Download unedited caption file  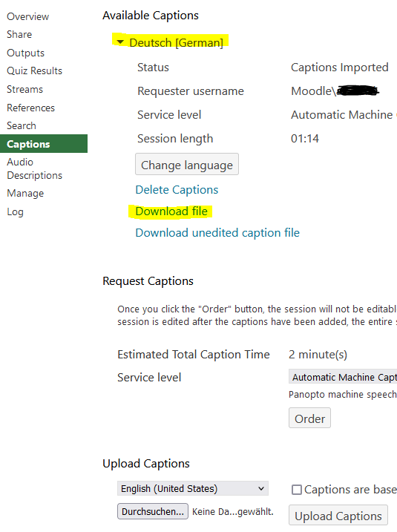217,233
